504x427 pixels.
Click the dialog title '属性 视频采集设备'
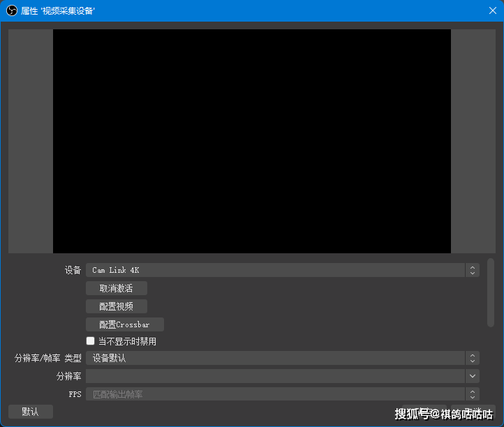click(x=59, y=11)
